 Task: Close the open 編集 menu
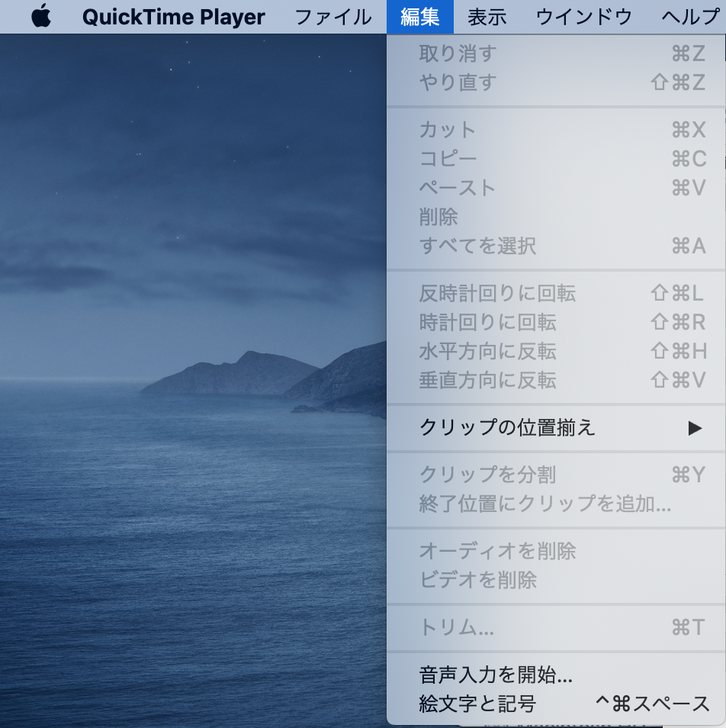click(419, 17)
